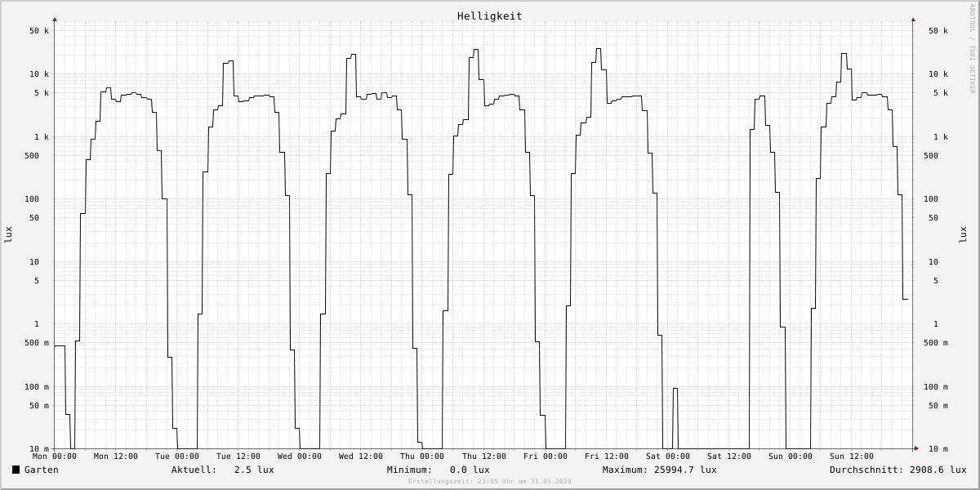980x490 pixels.
Task: Select the 'Wed 12:00' time axis label
Action: [x=361, y=457]
